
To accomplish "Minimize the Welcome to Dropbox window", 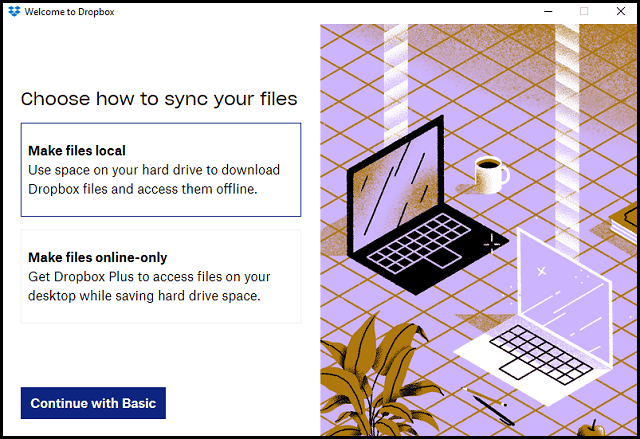I will [x=548, y=11].
